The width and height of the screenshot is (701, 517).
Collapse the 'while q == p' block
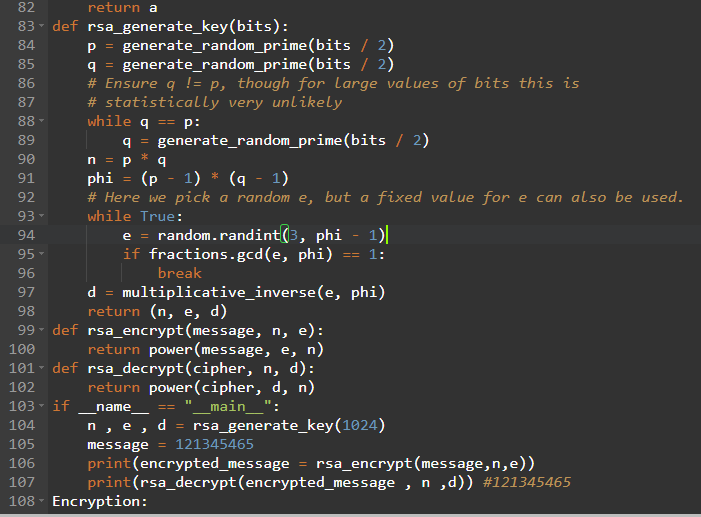[x=41, y=121]
